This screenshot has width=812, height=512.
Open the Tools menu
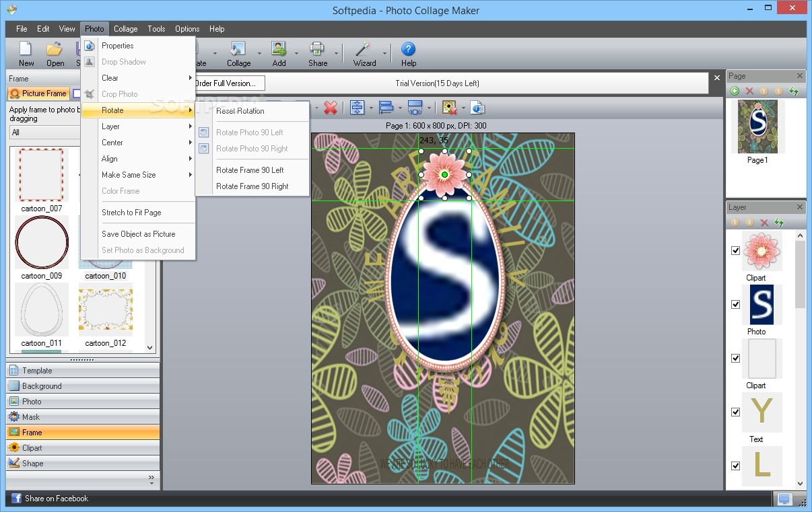(x=156, y=29)
